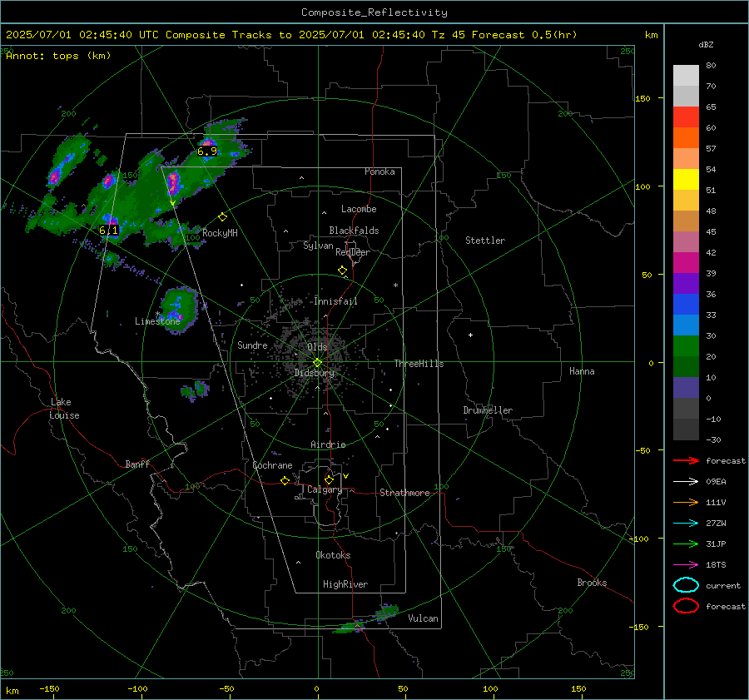The width and height of the screenshot is (749, 700).
Task: Click the Airdrie city label
Action: click(x=328, y=444)
